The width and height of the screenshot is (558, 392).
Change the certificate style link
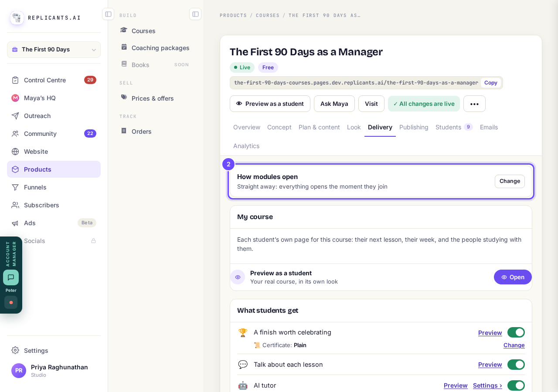pos(514,345)
